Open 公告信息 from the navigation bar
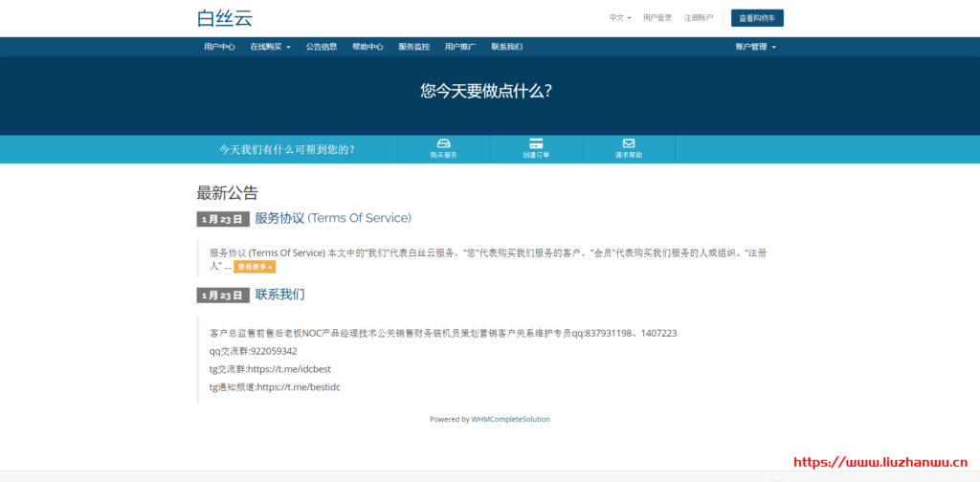This screenshot has height=482, width=980. 322,47
